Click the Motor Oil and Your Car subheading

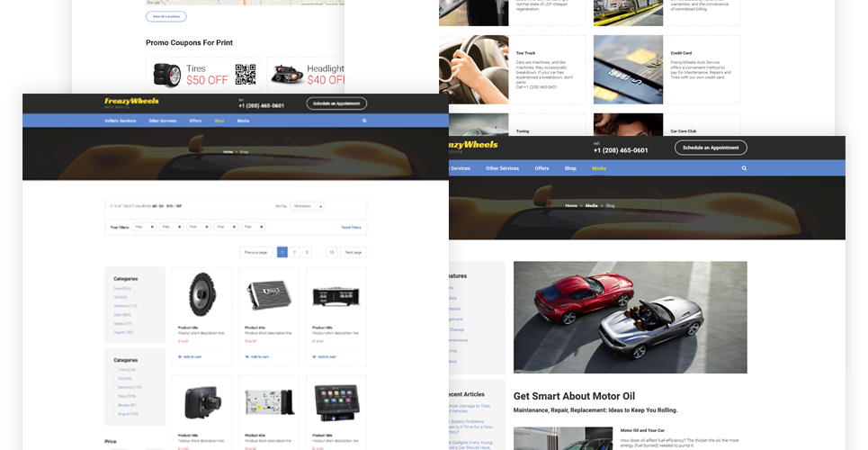pyautogui.click(x=642, y=430)
